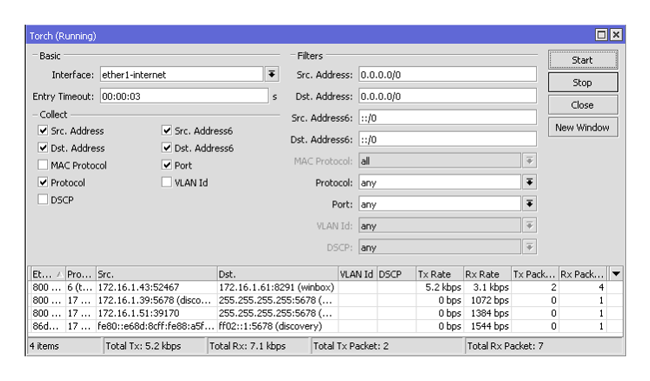This screenshot has height=381, width=650.
Task: Open the Protocol filter dropdown arrow
Action: pos(529,182)
